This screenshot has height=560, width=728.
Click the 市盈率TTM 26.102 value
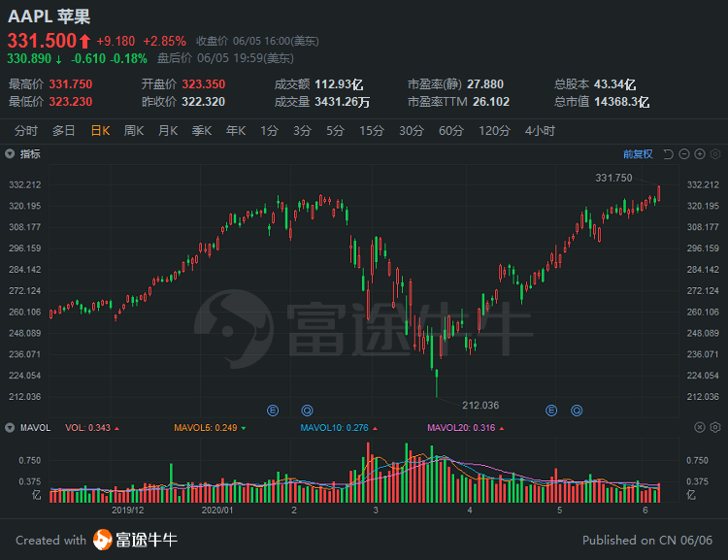click(x=491, y=102)
